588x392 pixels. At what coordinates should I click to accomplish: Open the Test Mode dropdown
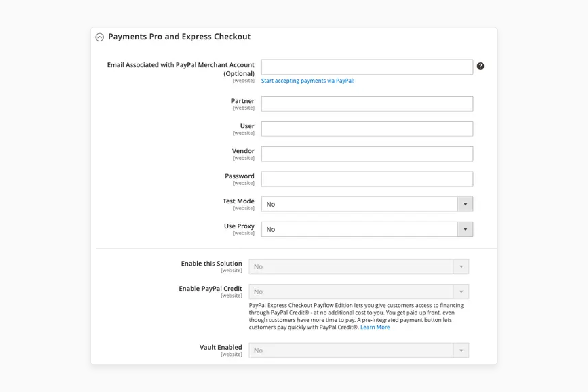tap(367, 204)
